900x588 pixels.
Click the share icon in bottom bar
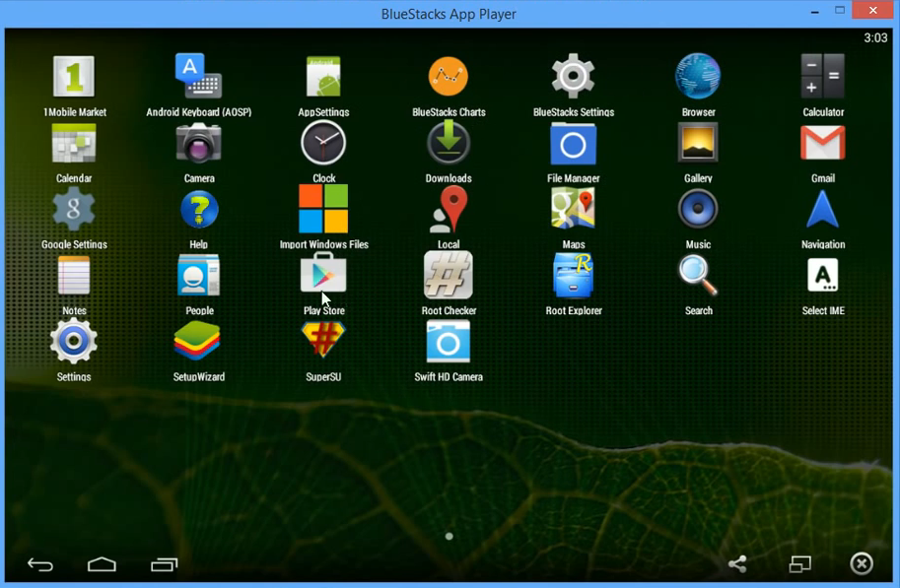737,564
